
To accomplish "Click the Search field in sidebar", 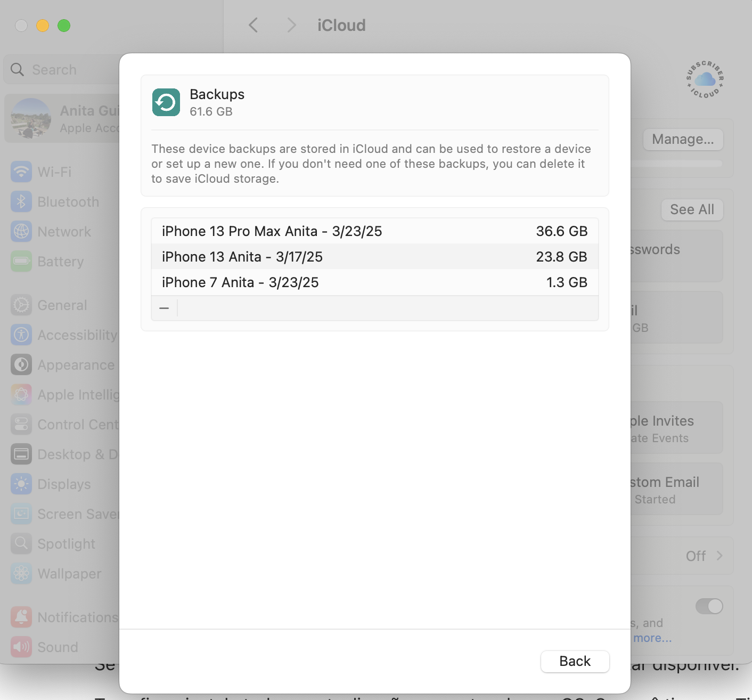I will [62, 70].
